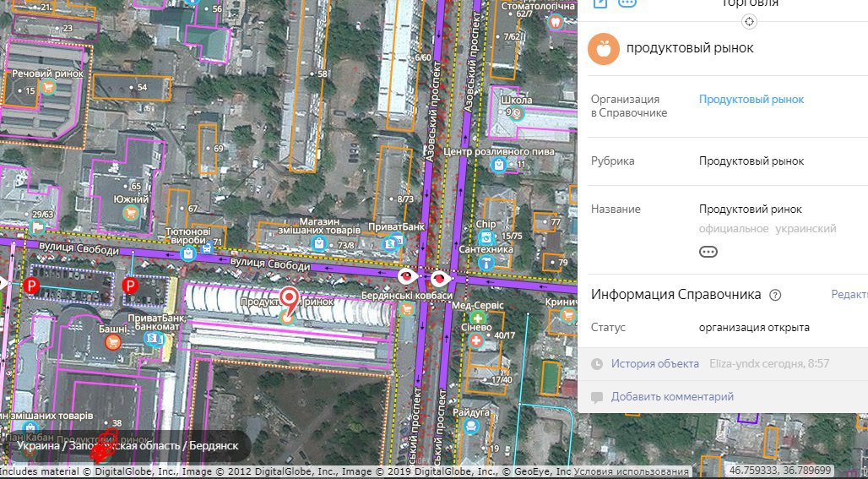Select the blue bus stop icon on вулиця Свободи

click(207, 247)
